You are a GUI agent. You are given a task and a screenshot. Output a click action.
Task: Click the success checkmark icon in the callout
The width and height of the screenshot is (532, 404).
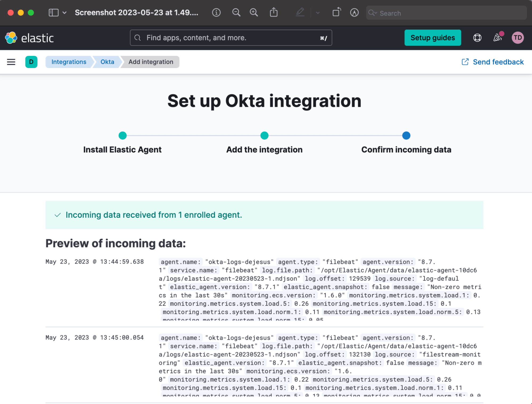(57, 215)
